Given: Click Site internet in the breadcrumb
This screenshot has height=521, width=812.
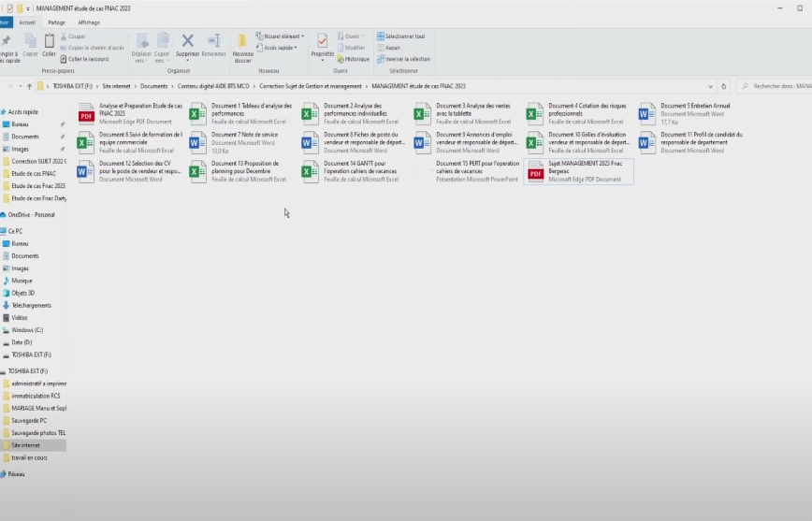Looking at the screenshot, I should (117, 86).
